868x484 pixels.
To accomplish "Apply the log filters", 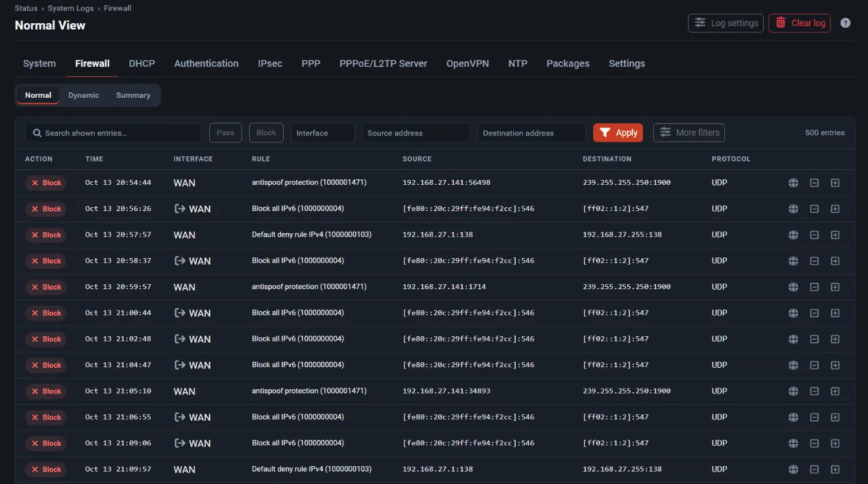I will (618, 133).
